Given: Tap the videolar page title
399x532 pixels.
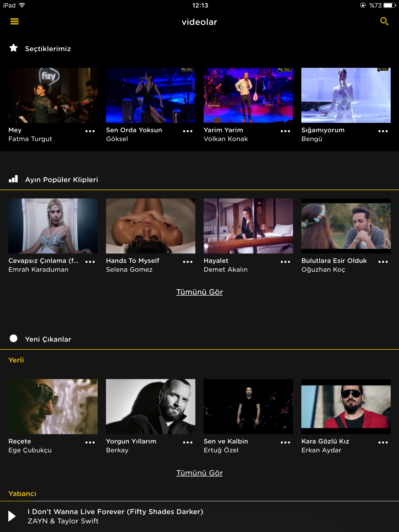Looking at the screenshot, I should pos(199,22).
